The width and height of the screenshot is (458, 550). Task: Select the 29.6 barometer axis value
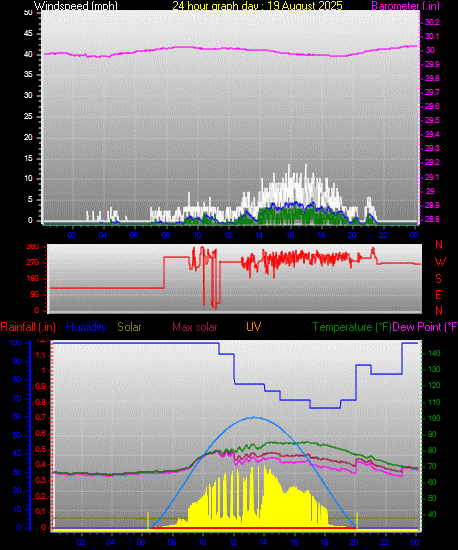click(432, 106)
